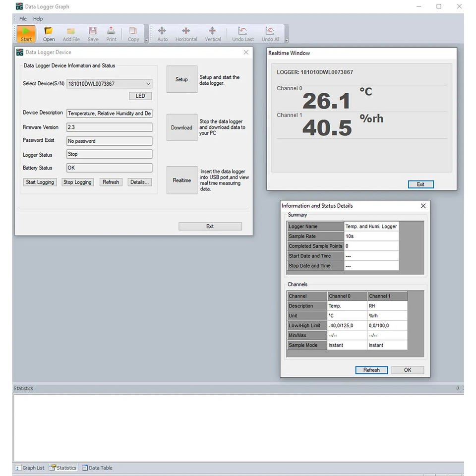Click Exit in the Realtime Window
476x476 pixels.
click(x=421, y=184)
